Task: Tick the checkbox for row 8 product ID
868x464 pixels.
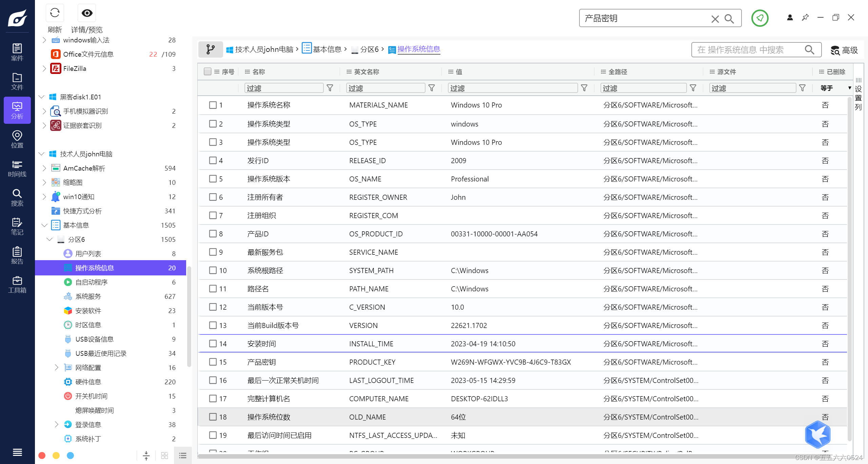Action: click(x=213, y=234)
